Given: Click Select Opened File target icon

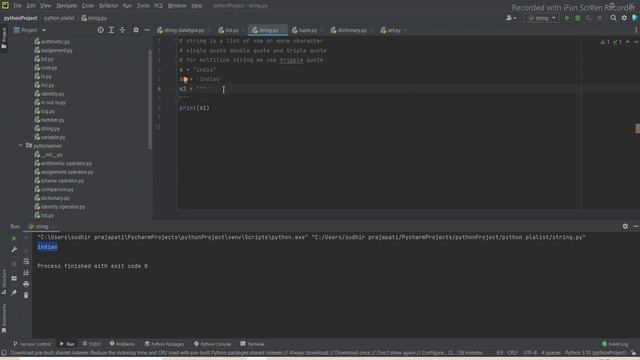Looking at the screenshot, I should [100, 30].
